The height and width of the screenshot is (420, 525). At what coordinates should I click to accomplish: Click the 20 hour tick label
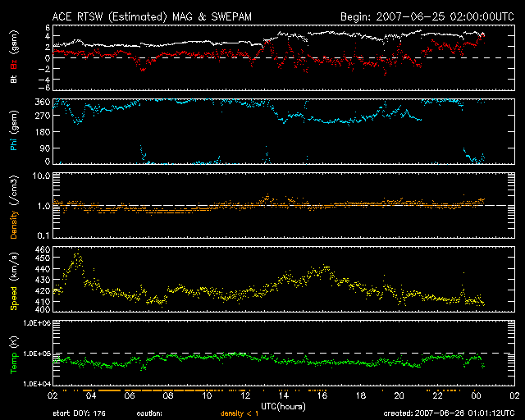coord(399,395)
